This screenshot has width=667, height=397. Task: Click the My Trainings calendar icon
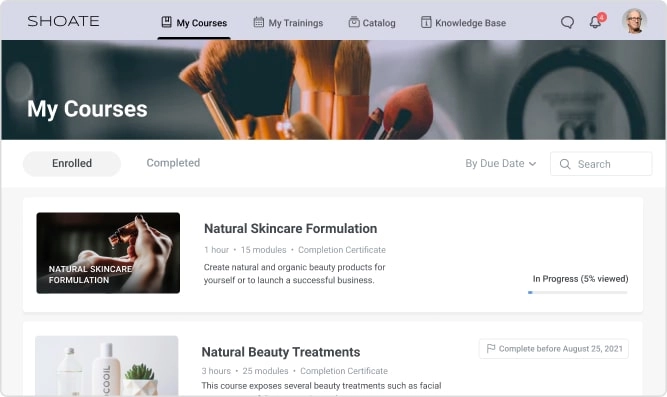coord(259,22)
